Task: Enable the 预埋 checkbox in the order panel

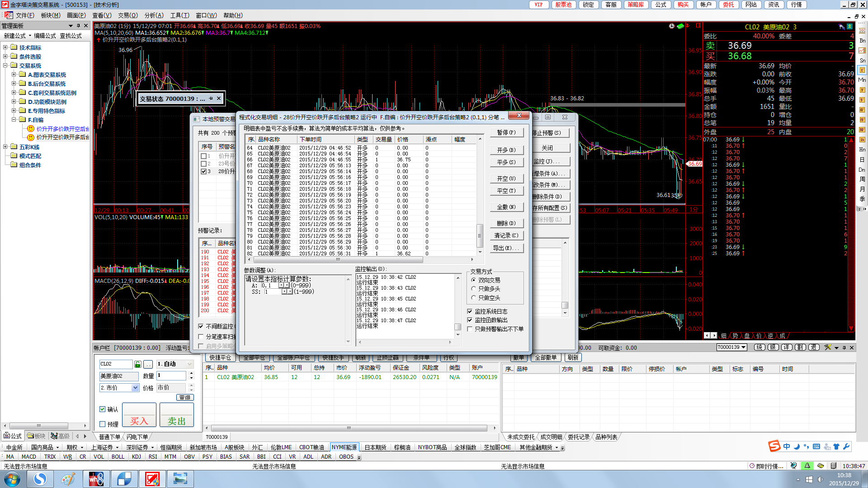Action: click(x=103, y=424)
